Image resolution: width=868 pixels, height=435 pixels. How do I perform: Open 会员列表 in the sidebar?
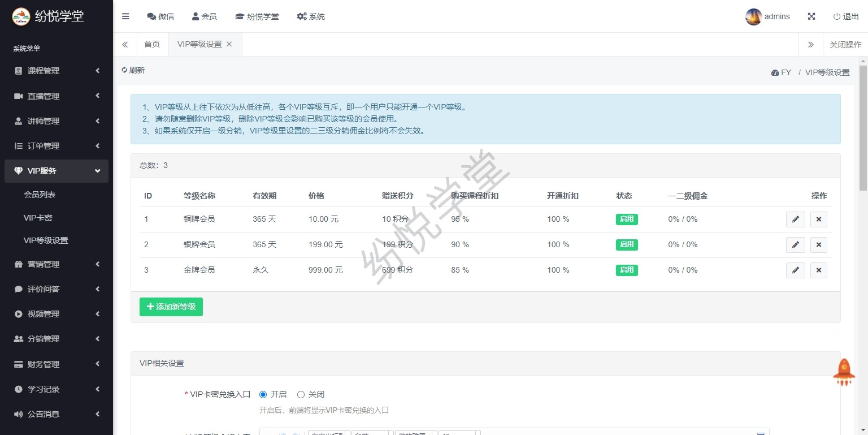tap(40, 195)
